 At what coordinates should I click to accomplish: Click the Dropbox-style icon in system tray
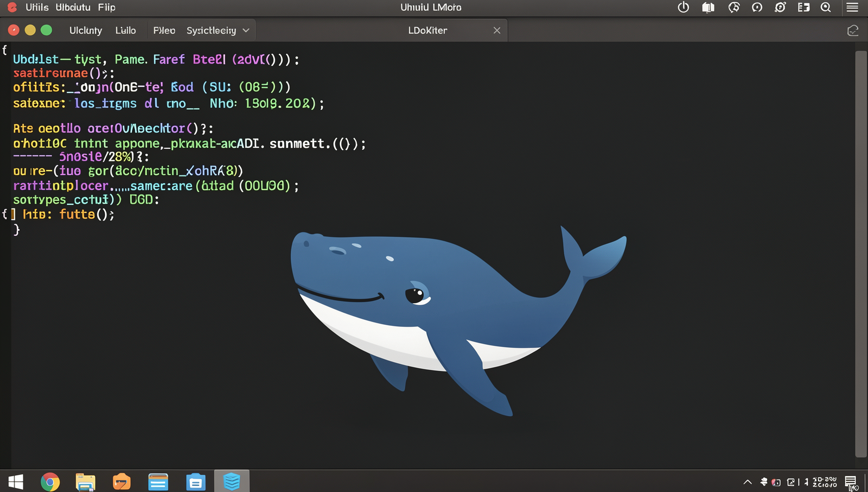764,482
